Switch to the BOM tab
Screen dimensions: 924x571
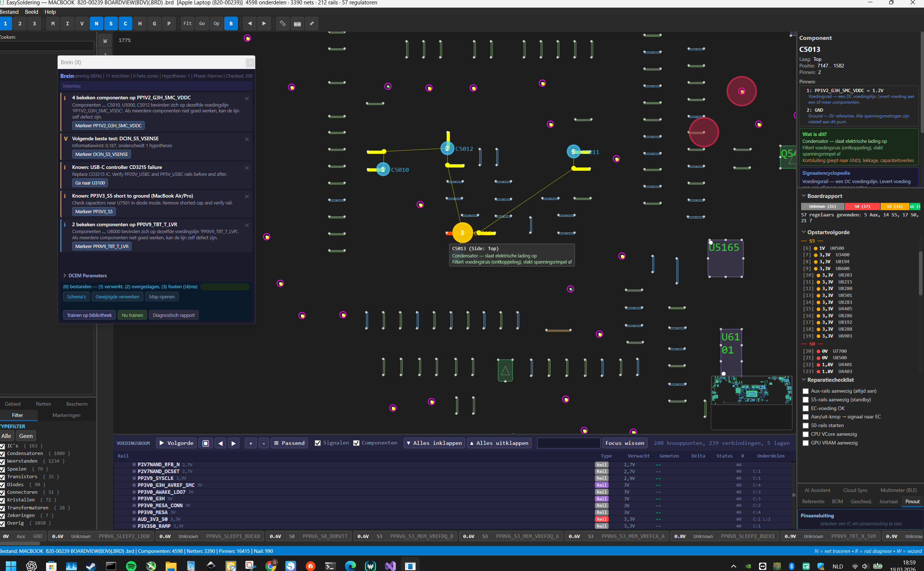click(837, 501)
